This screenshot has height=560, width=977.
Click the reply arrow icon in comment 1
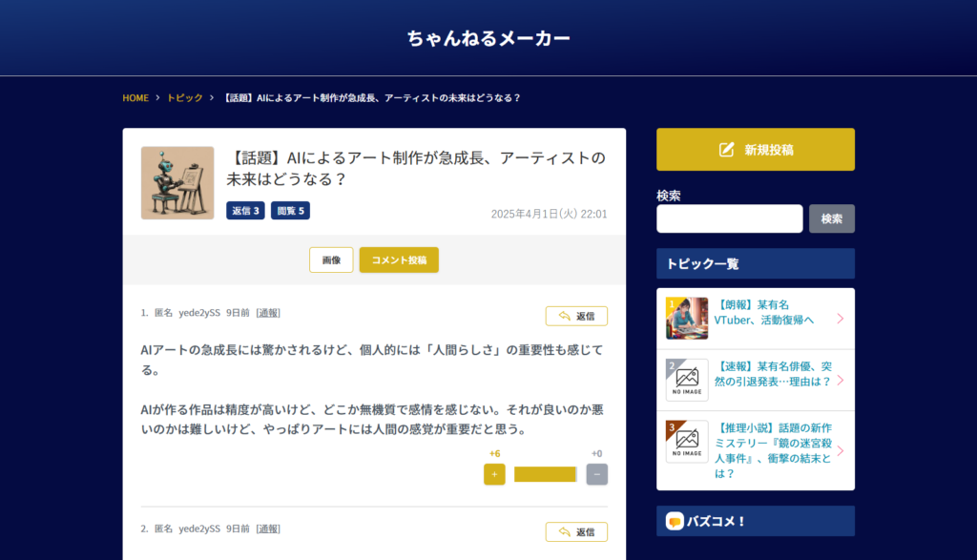pos(565,316)
